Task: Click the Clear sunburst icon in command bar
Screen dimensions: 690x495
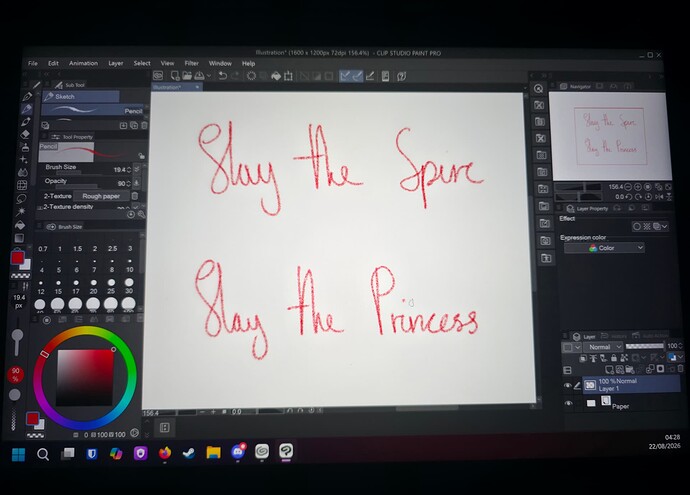Action: click(x=251, y=76)
